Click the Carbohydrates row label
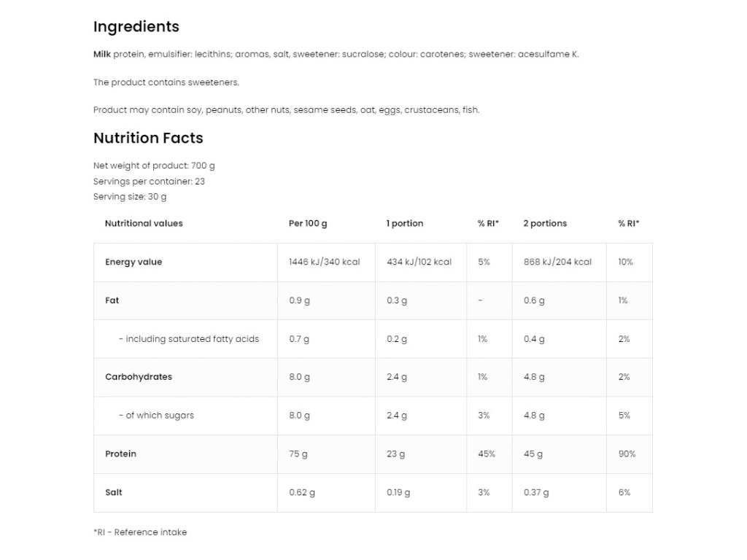This screenshot has height=560, width=747. tap(139, 377)
